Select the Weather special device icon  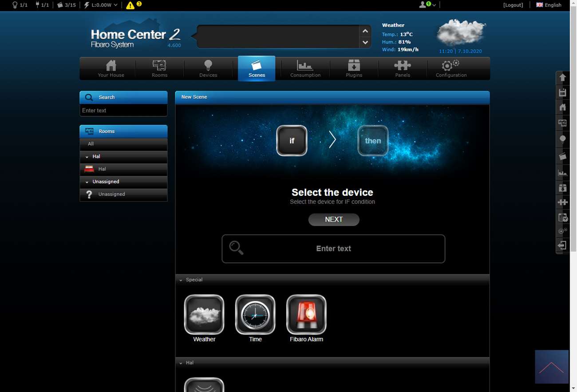204,314
